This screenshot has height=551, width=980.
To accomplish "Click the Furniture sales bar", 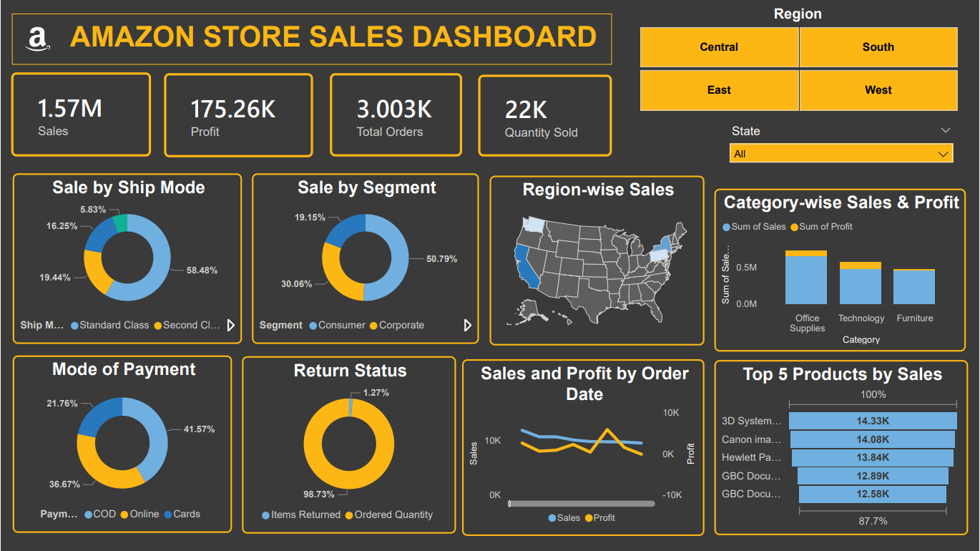I will (914, 287).
